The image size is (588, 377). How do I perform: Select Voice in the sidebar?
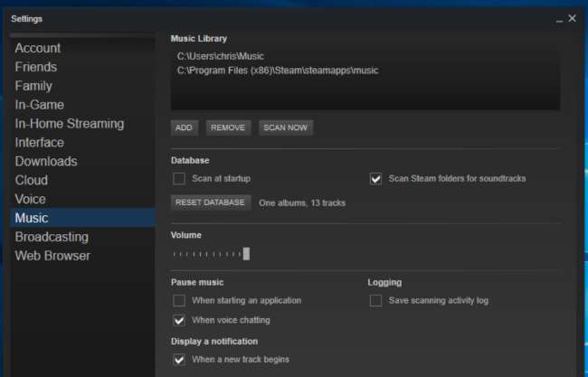(x=31, y=199)
